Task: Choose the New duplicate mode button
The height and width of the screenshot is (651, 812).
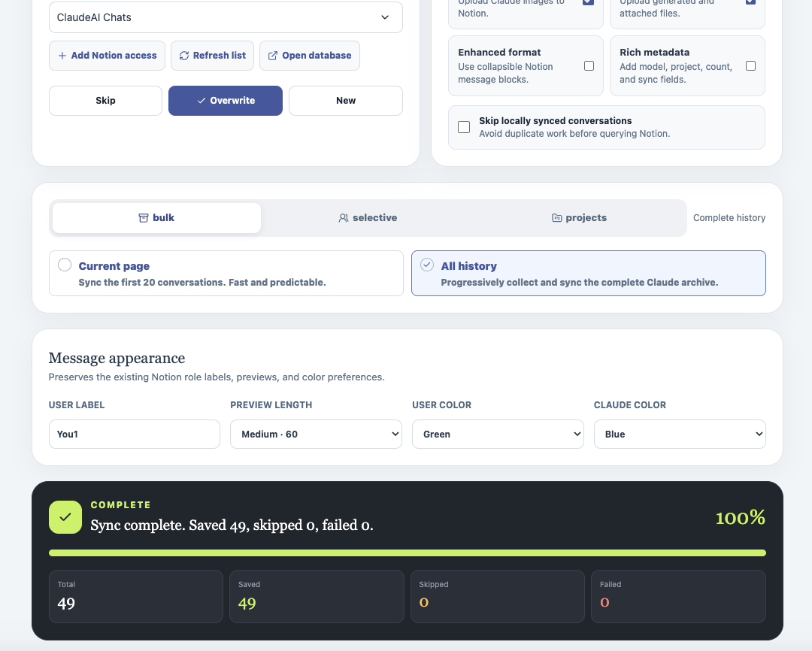Action: click(346, 101)
